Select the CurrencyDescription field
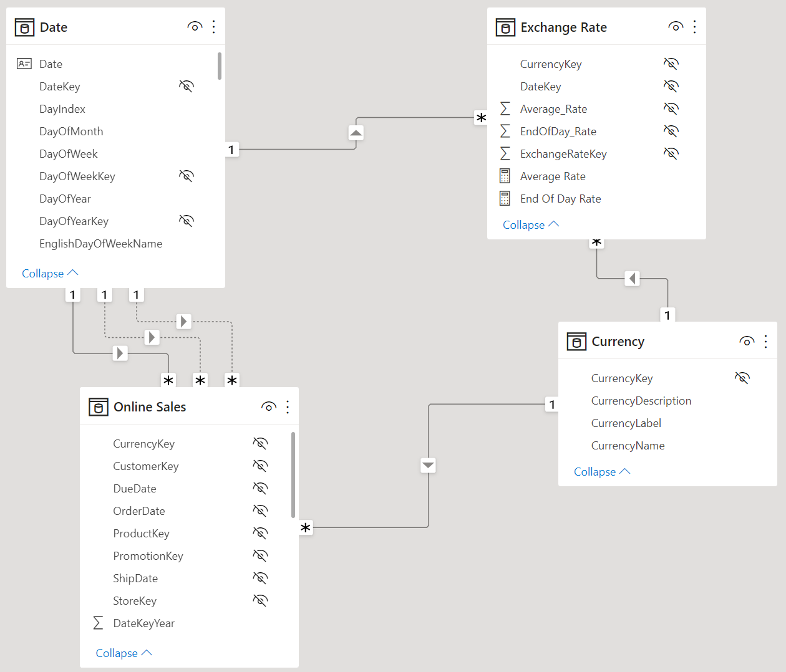This screenshot has height=672, width=786. pos(641,400)
